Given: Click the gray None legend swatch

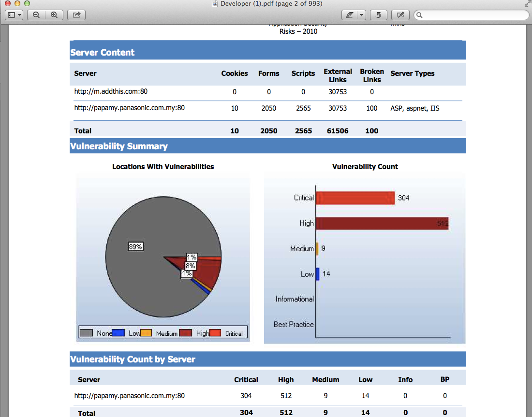Looking at the screenshot, I should click(86, 333).
